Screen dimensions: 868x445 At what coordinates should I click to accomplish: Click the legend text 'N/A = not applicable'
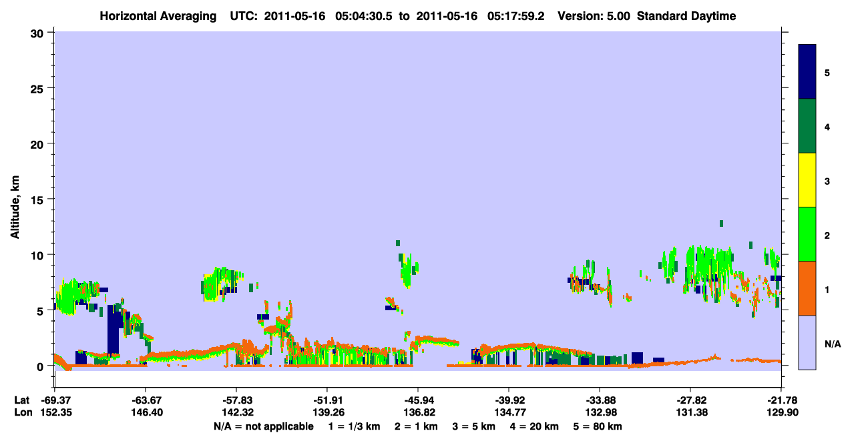[263, 426]
